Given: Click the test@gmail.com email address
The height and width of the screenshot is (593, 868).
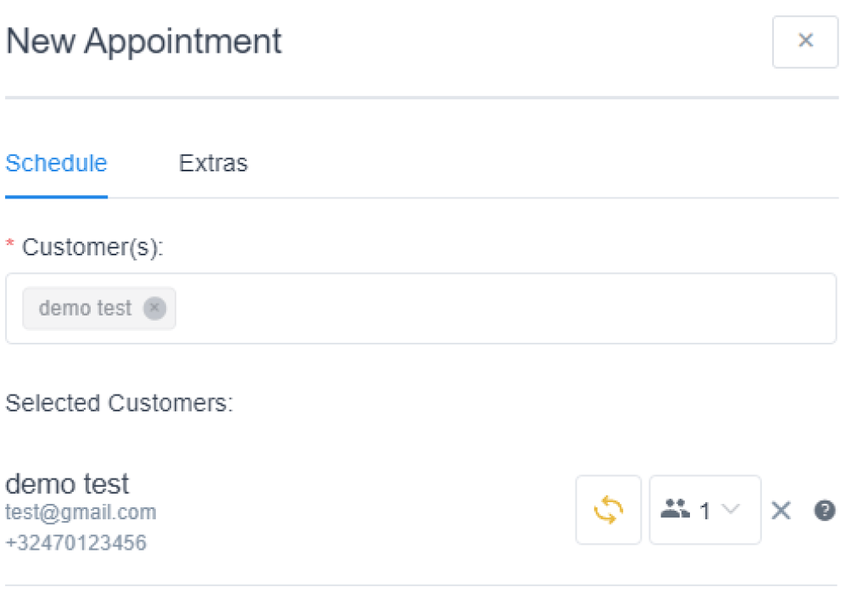Looking at the screenshot, I should [x=81, y=512].
